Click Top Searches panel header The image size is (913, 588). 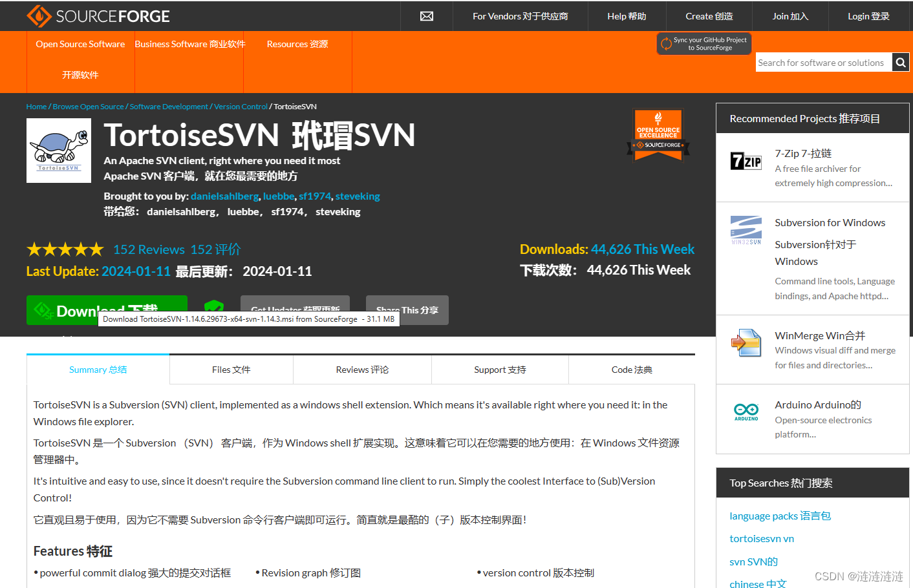(813, 483)
